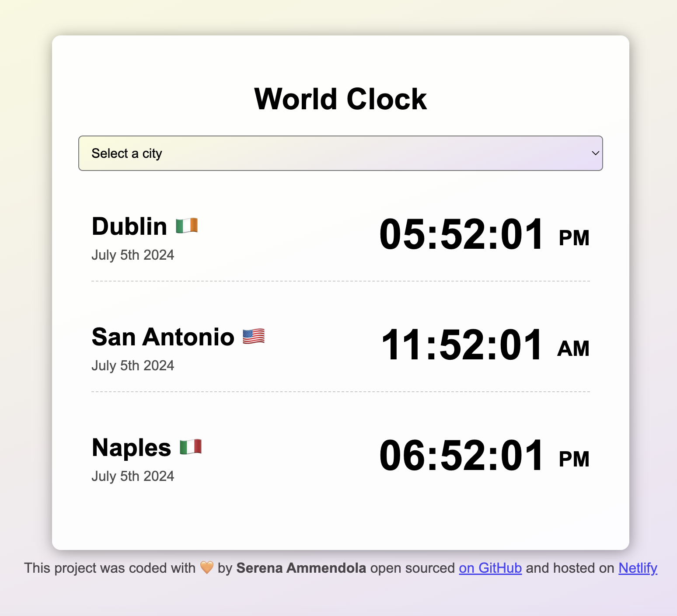Viewport: 677px width, 616px height.
Task: Click the date under Naples
Action: point(133,476)
